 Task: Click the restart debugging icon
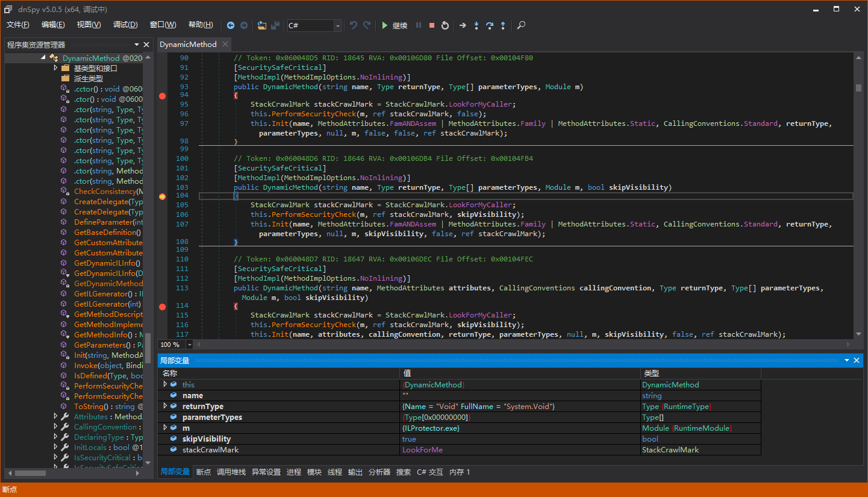[445, 25]
